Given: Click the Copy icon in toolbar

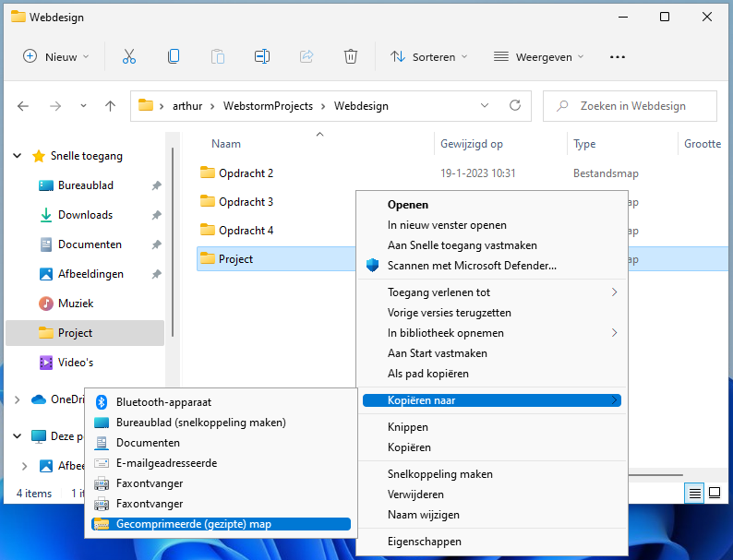Looking at the screenshot, I should [x=174, y=56].
